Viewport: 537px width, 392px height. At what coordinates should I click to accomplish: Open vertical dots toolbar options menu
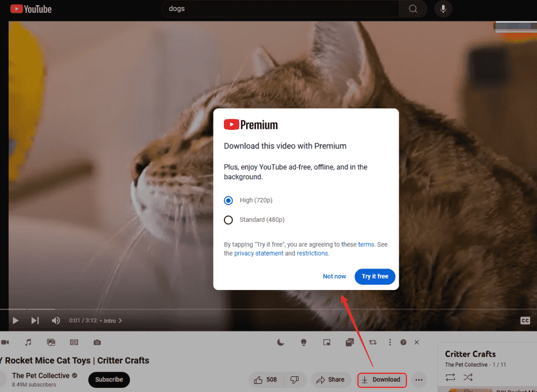coord(389,342)
